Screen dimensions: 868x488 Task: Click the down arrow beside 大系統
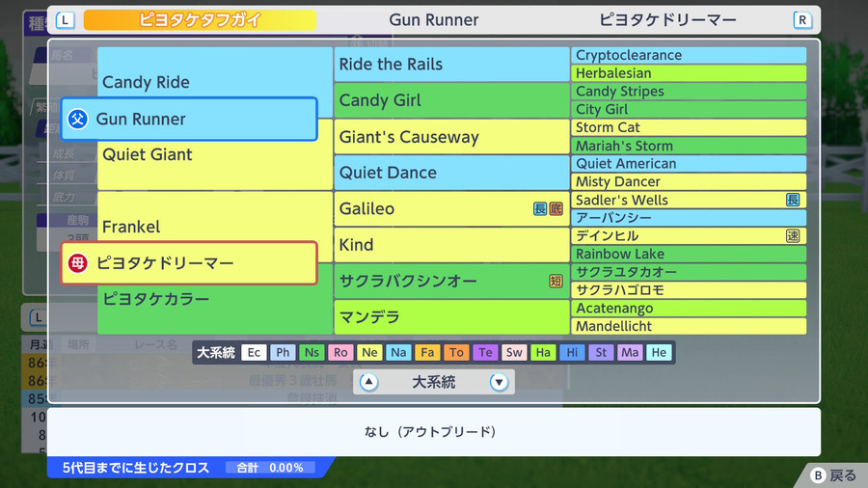coord(499,382)
